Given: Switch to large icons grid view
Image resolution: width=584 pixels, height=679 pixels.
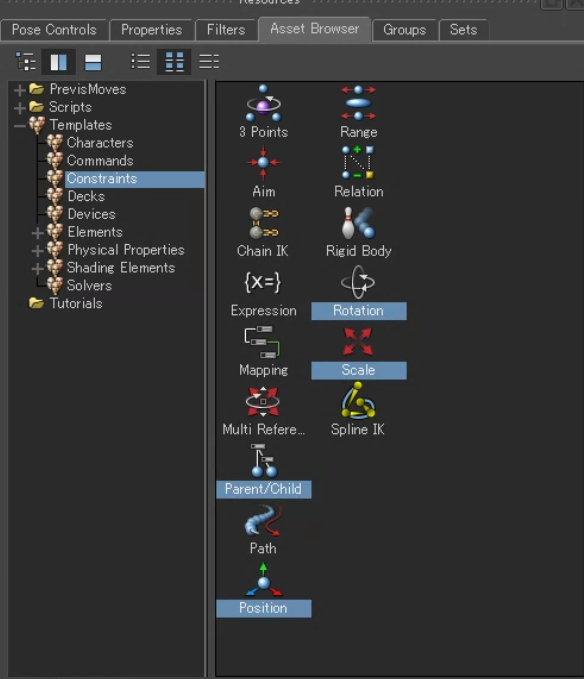Looking at the screenshot, I should 174,62.
